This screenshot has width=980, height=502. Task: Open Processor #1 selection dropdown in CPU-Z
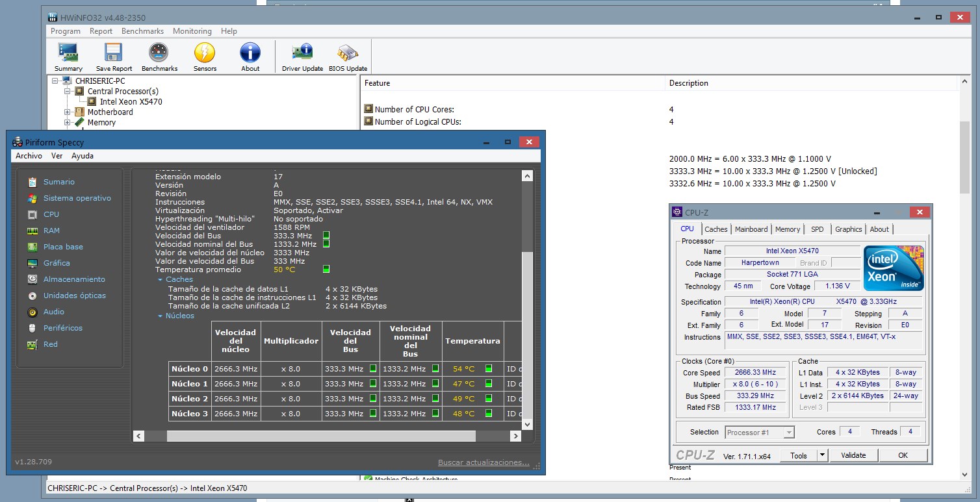pyautogui.click(x=789, y=433)
